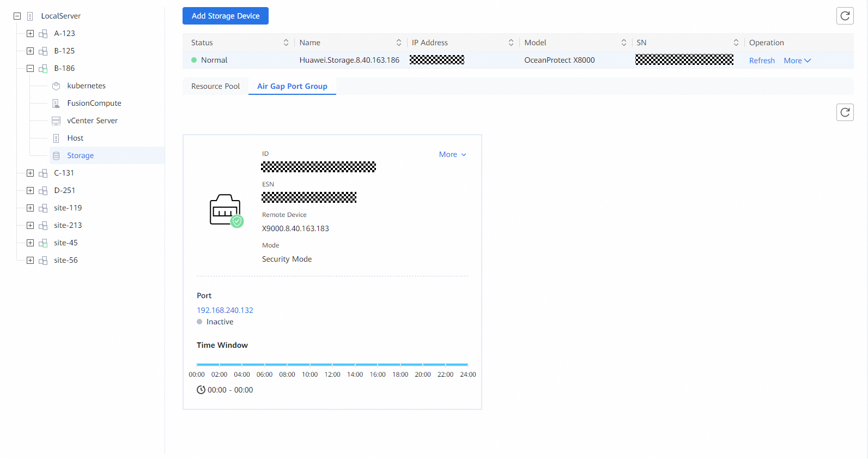Open vCenter Server in the tree
Screen dimensions: 868x459
(92, 120)
